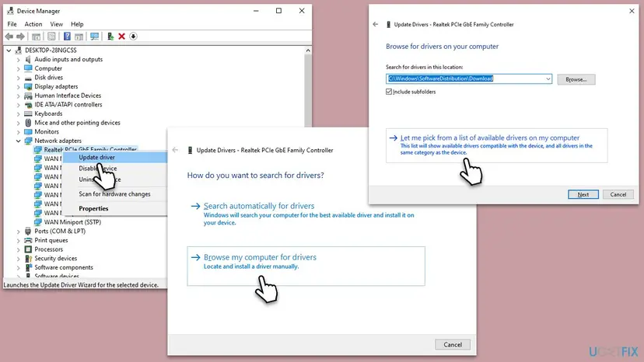Viewport: 644px width, 362px height.
Task: Expand the Ports (COM & LPT) node arrow
Action: 18,231
